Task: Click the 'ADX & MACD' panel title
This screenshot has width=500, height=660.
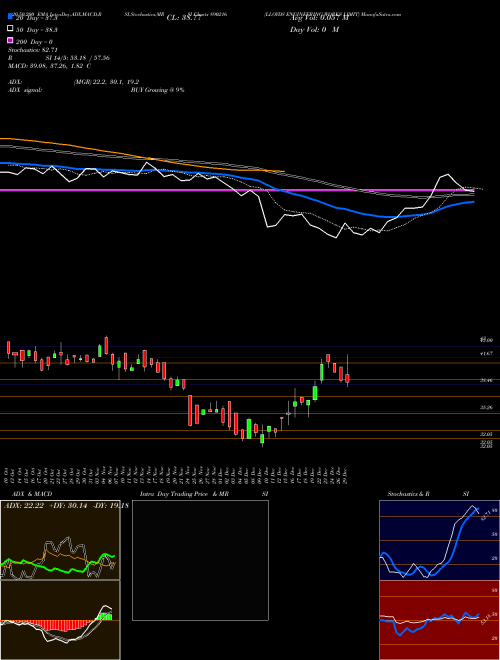Action: [32, 494]
